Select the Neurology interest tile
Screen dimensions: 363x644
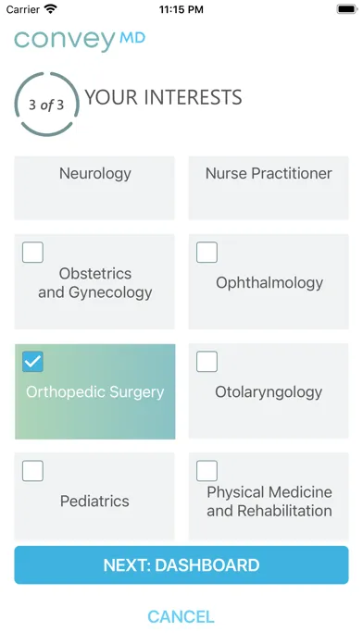coord(94,188)
